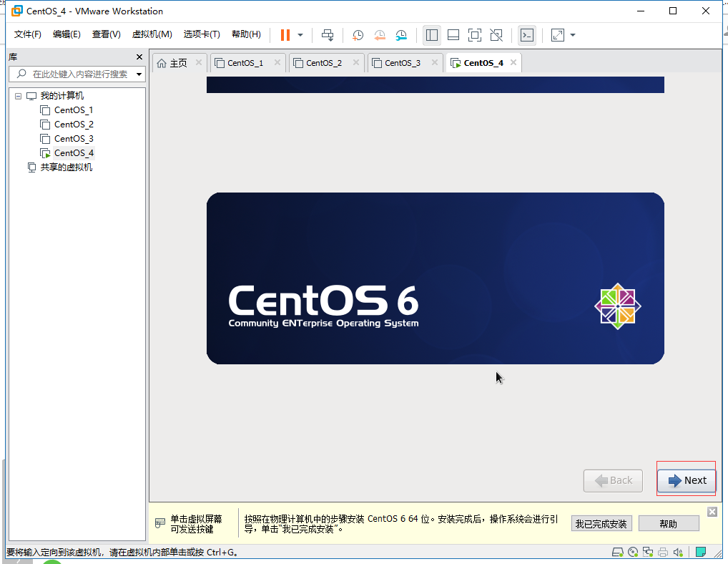Toggle the thumbnail bar view

coord(453,35)
